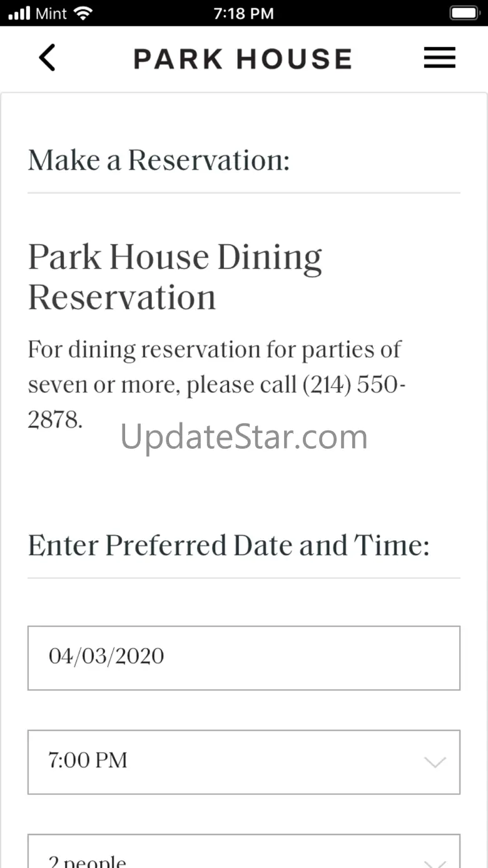Click the divider line under Make a Reservation

click(x=243, y=193)
